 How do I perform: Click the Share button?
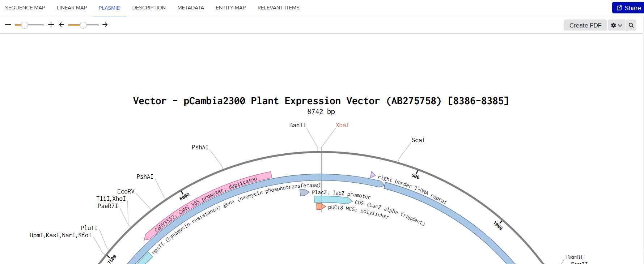coord(628,8)
